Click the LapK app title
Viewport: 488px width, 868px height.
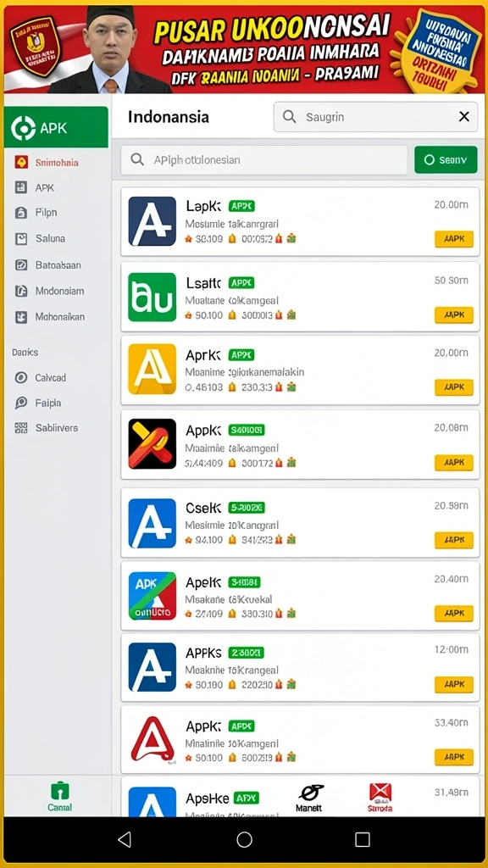[203, 206]
